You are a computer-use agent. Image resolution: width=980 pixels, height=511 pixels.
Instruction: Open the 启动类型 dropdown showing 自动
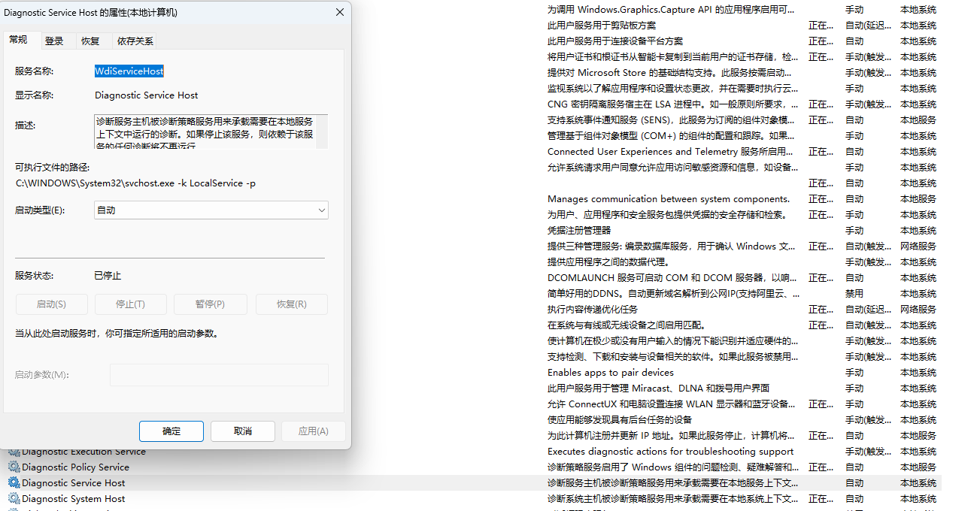[x=211, y=210]
